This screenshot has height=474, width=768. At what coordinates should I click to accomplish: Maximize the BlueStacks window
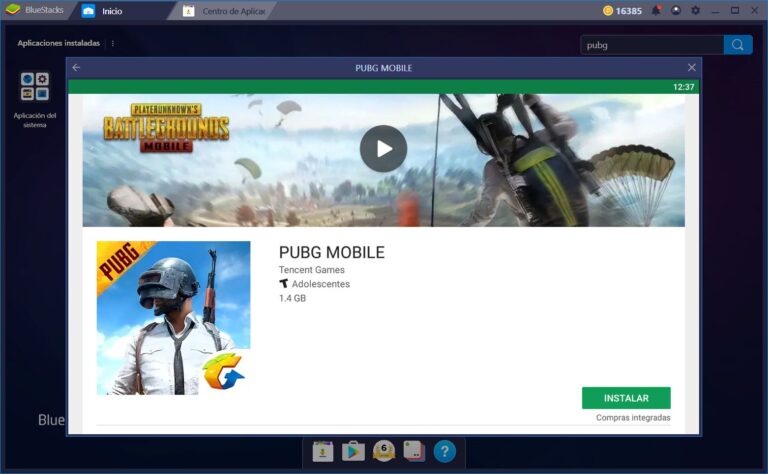point(735,10)
